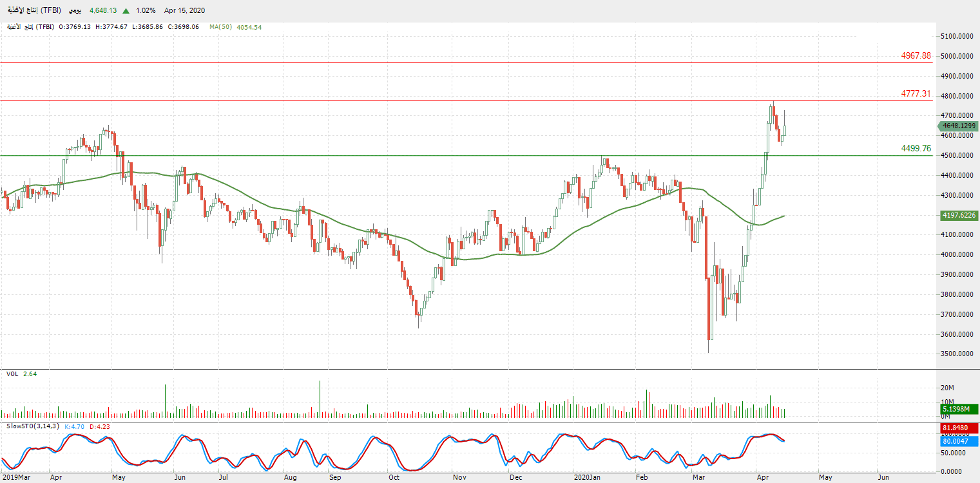Click the Aug time axis label

coord(291,478)
